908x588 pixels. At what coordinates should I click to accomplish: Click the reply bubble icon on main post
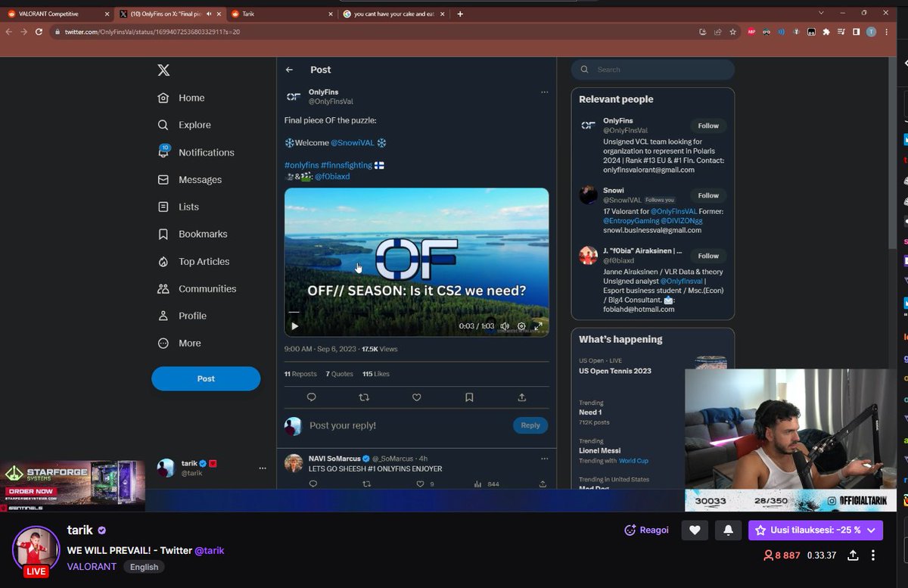tap(311, 397)
